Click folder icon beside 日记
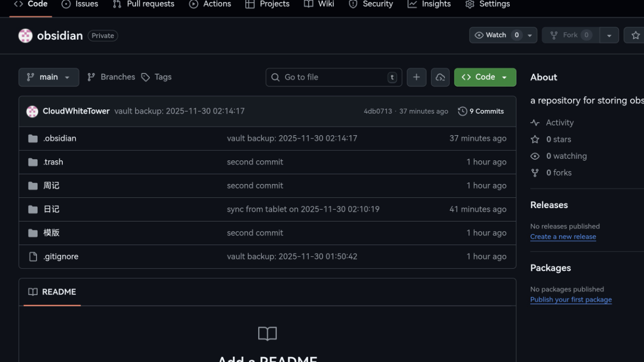644x362 pixels. tap(33, 209)
